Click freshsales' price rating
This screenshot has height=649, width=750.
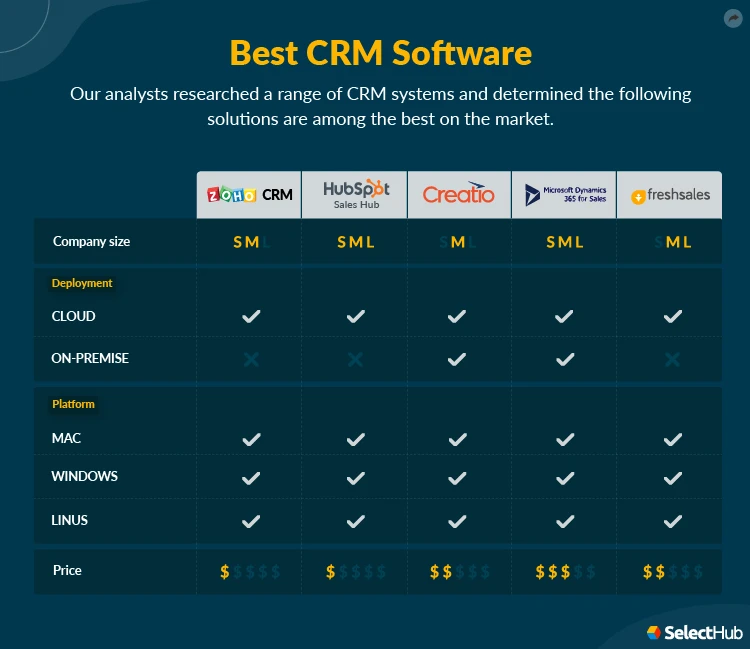[x=673, y=572]
